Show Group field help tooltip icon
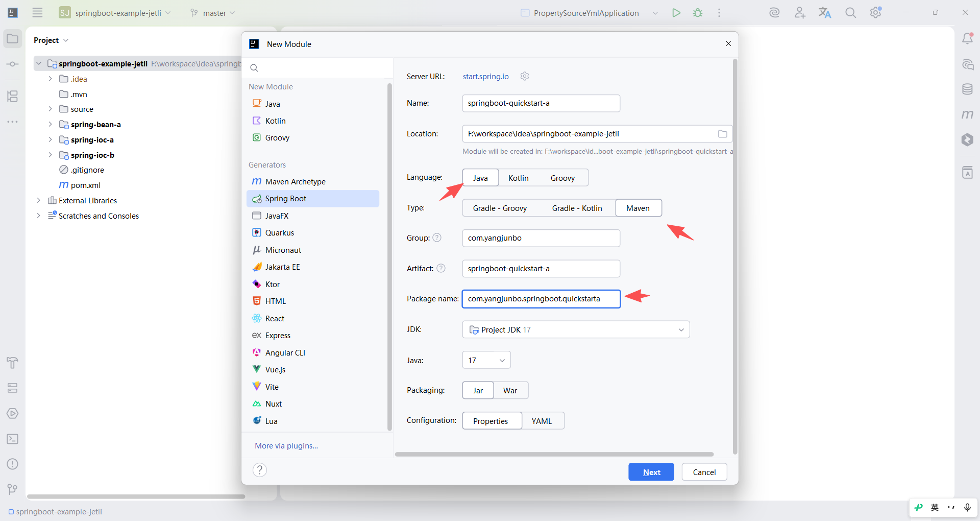 click(437, 238)
